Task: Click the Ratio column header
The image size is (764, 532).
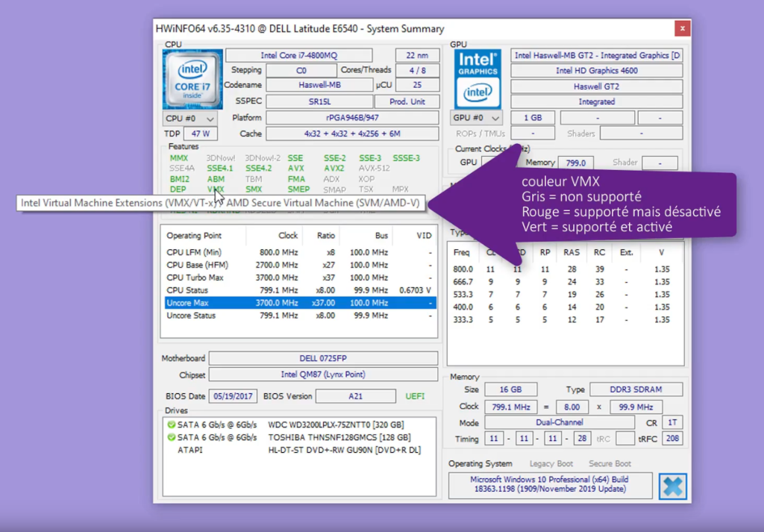Action: coord(321,236)
